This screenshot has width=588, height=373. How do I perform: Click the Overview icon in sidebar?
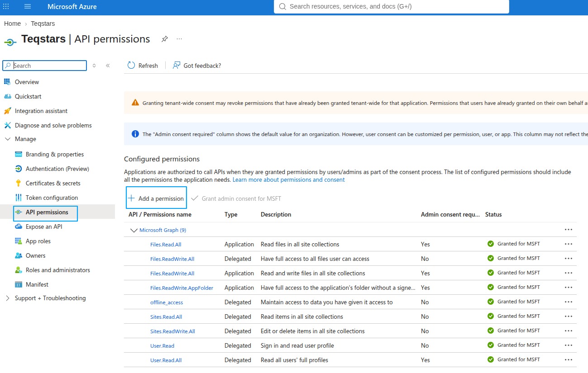pyautogui.click(x=7, y=82)
